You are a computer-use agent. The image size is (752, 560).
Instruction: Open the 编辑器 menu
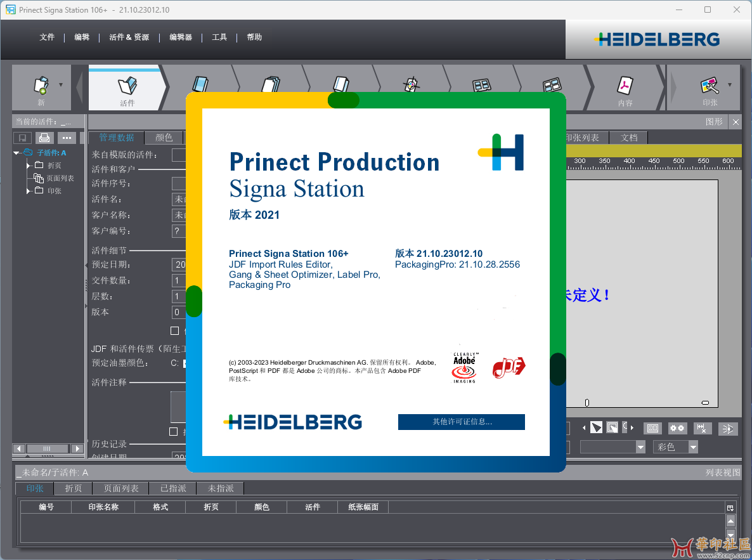pos(181,37)
